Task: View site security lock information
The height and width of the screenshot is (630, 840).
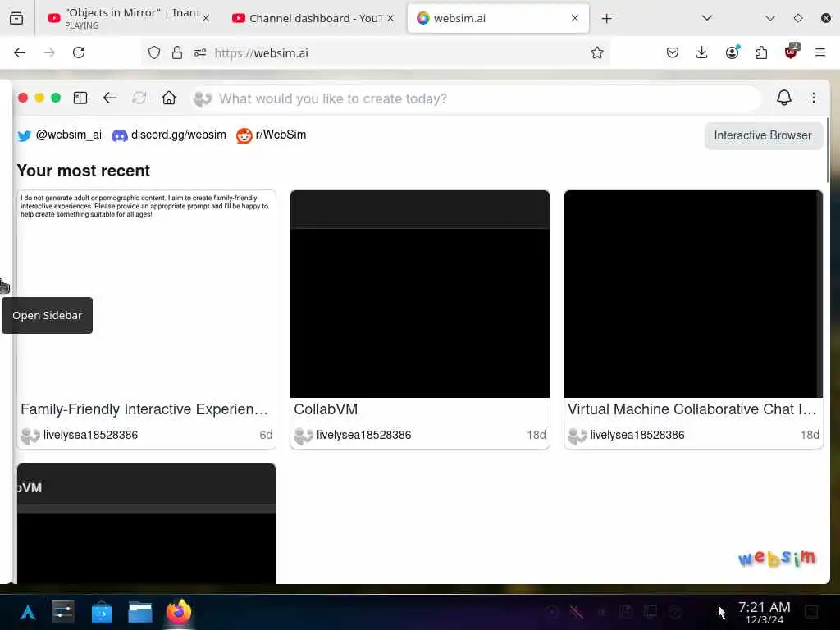Action: (177, 52)
